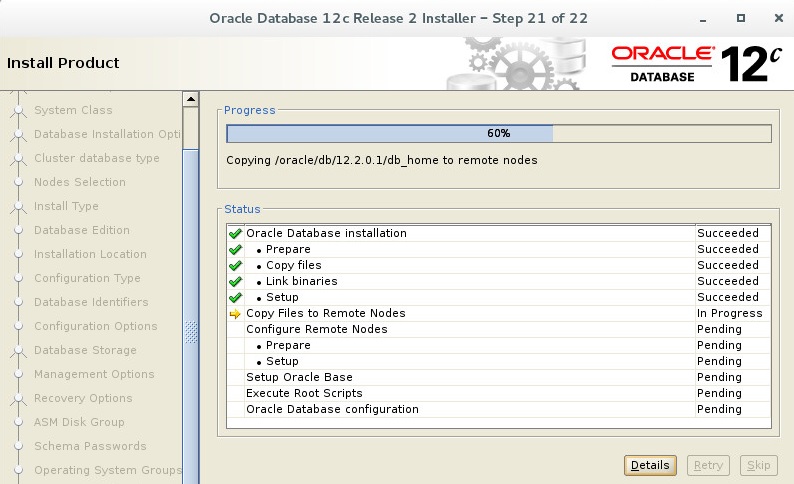The width and height of the screenshot is (794, 484).
Task: Minimize the Oracle installer window
Action: (703, 19)
